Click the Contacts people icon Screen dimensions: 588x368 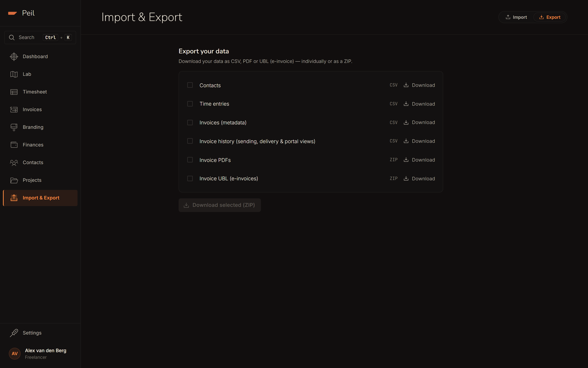(14, 163)
